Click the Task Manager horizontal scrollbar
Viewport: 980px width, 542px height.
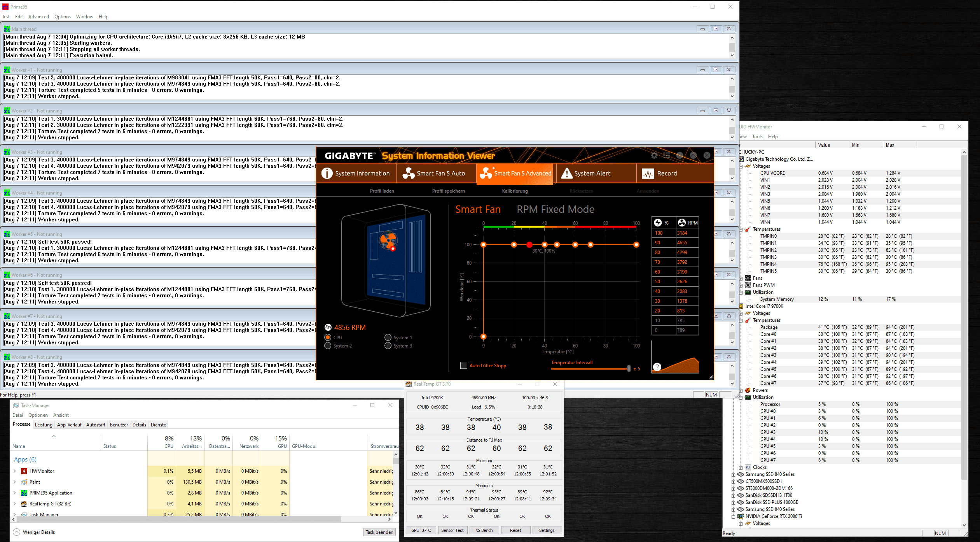(178, 519)
